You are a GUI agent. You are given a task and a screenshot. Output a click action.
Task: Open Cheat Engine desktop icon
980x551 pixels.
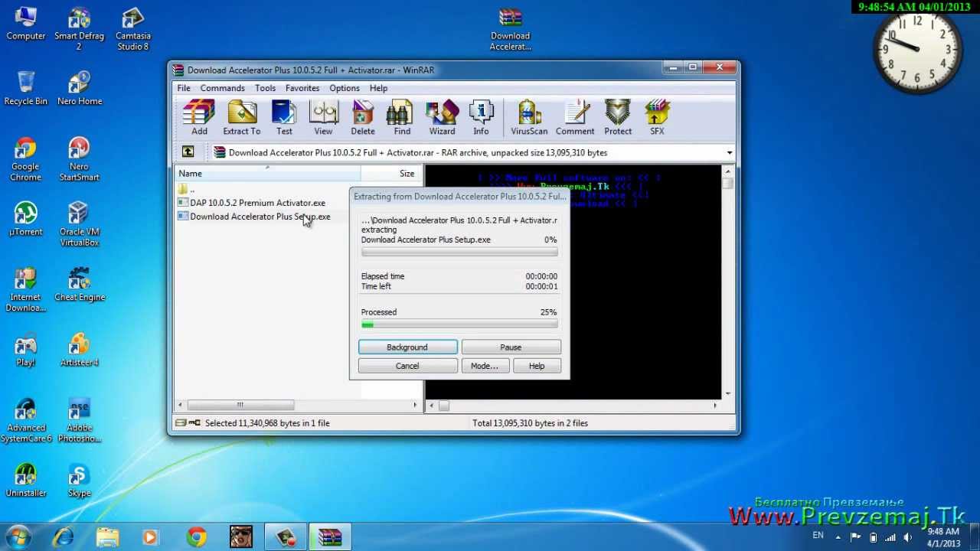[x=79, y=285]
